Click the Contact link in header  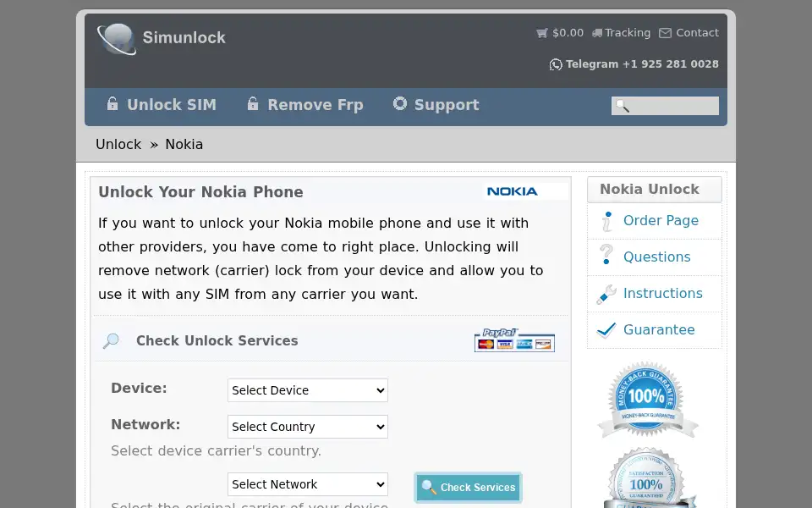pyautogui.click(x=697, y=33)
